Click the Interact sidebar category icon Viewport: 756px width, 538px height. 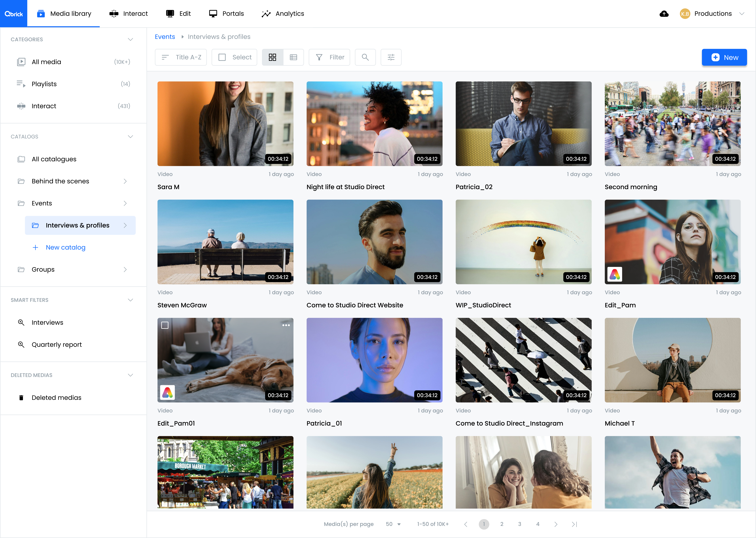tap(21, 106)
